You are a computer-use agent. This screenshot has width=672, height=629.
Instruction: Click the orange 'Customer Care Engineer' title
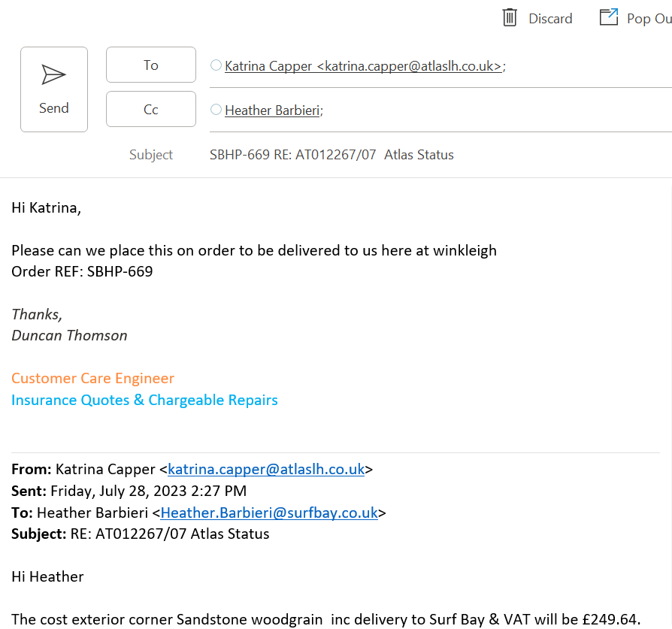(x=93, y=378)
